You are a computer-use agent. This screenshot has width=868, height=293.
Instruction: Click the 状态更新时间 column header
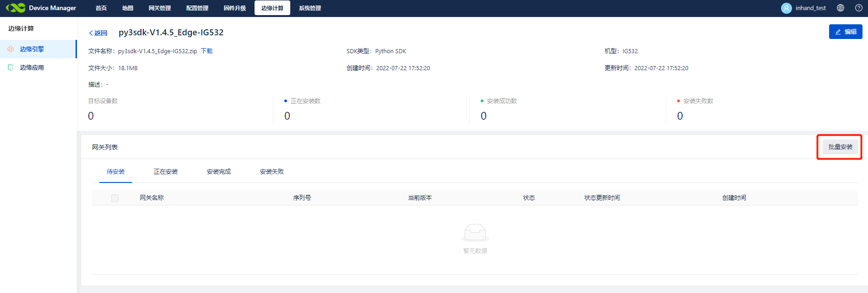pyautogui.click(x=602, y=198)
